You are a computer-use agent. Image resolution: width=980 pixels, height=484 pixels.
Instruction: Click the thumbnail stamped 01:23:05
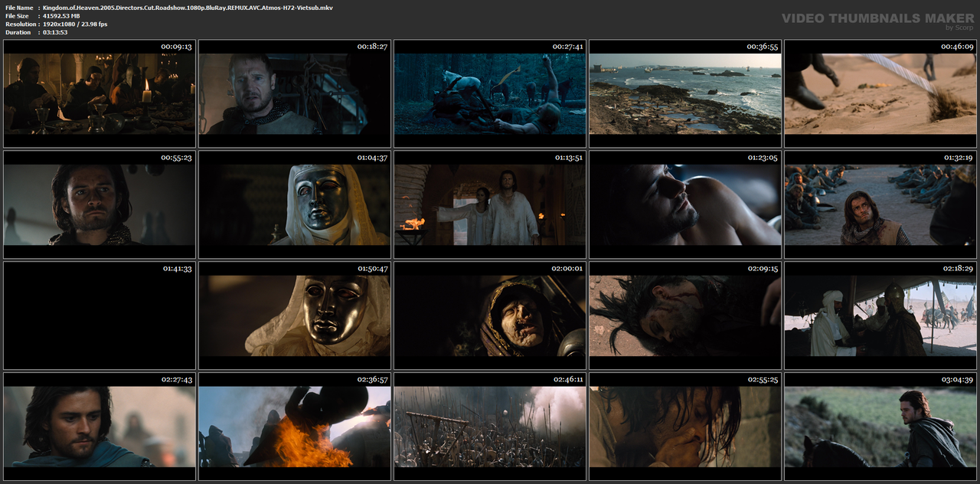coord(685,204)
